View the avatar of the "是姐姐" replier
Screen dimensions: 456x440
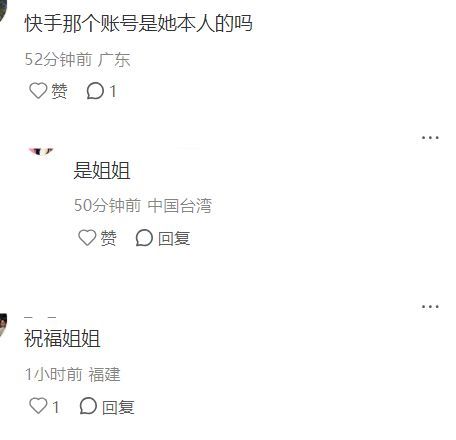tap(41, 152)
